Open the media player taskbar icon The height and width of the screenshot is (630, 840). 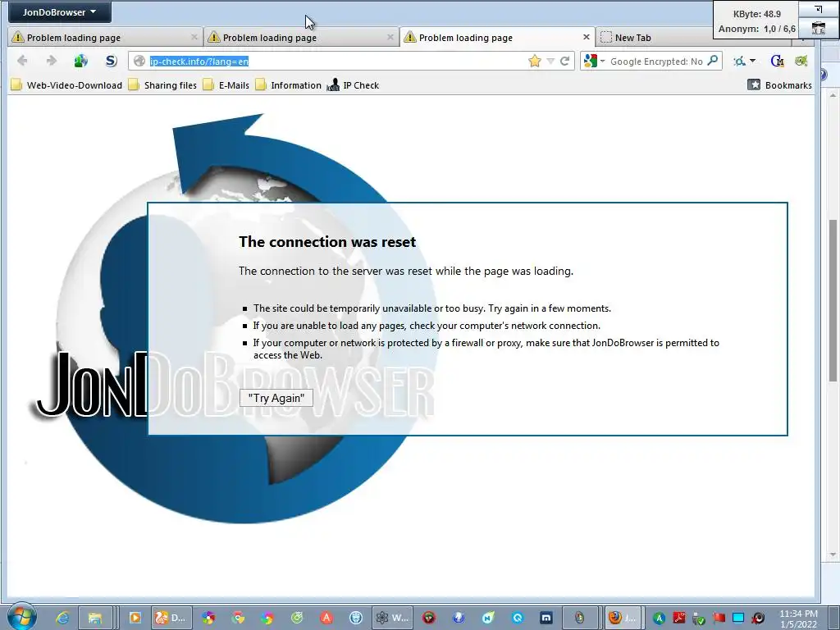(135, 618)
